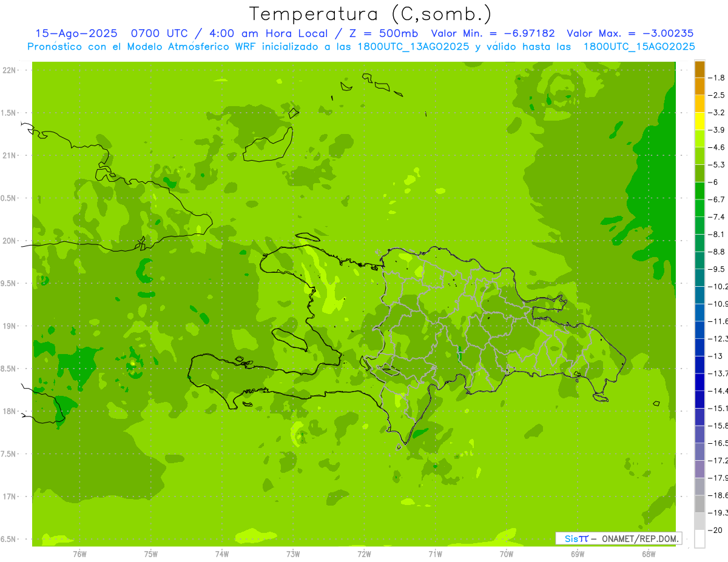Click the "75W" longitude label
Viewport: 728px width, 562px height.
point(151,554)
